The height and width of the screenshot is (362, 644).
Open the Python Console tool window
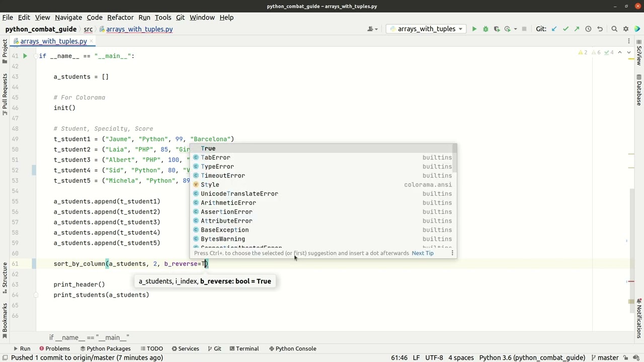click(292, 348)
